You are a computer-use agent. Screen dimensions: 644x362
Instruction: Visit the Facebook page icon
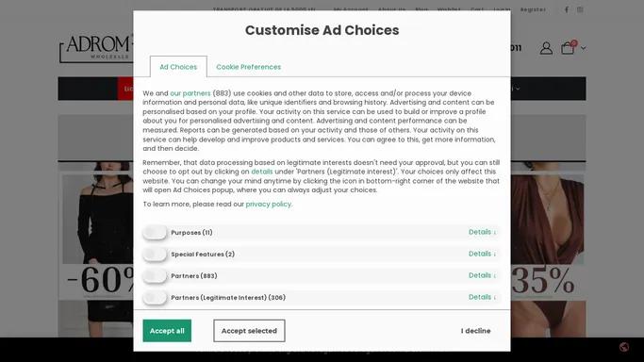click(567, 9)
